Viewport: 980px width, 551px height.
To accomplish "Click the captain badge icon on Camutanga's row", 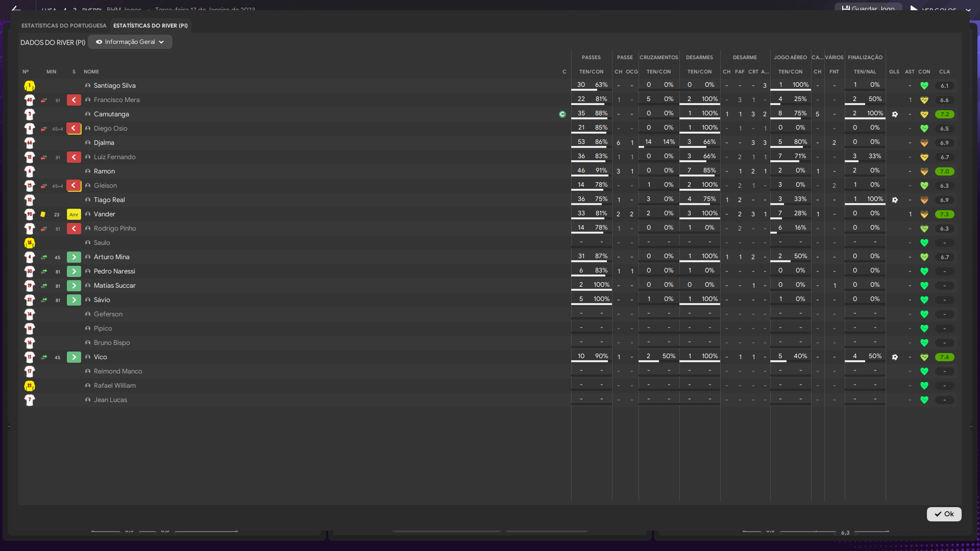I will [x=562, y=114].
